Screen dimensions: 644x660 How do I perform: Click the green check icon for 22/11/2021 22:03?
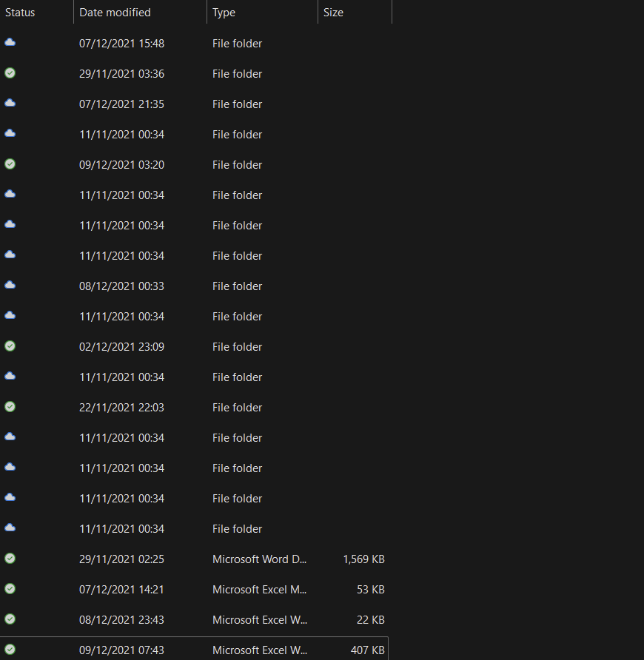[10, 407]
